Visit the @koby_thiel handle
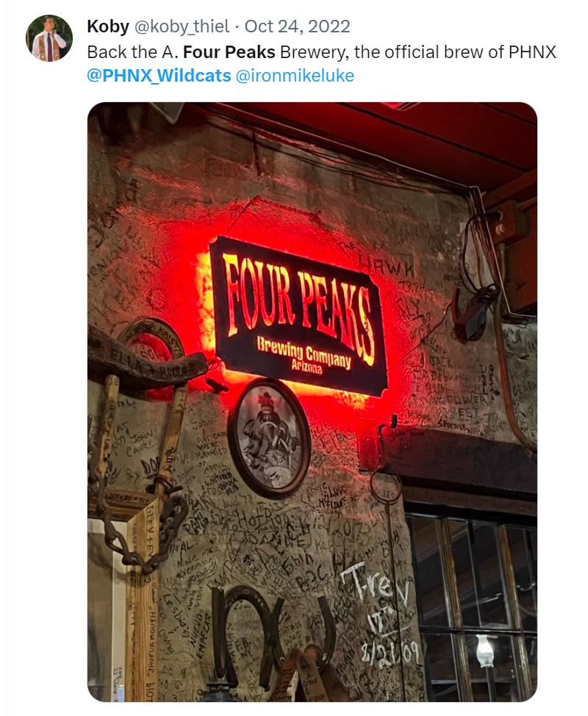588x716 pixels. pyautogui.click(x=182, y=26)
